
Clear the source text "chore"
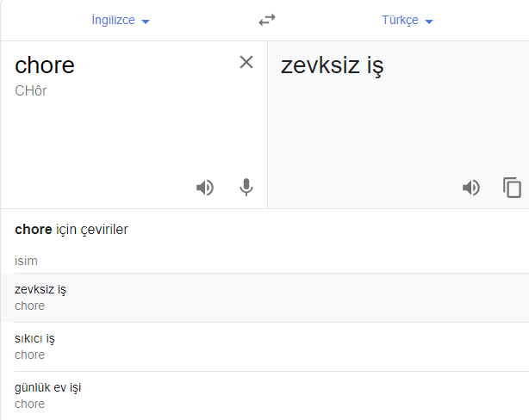point(246,62)
